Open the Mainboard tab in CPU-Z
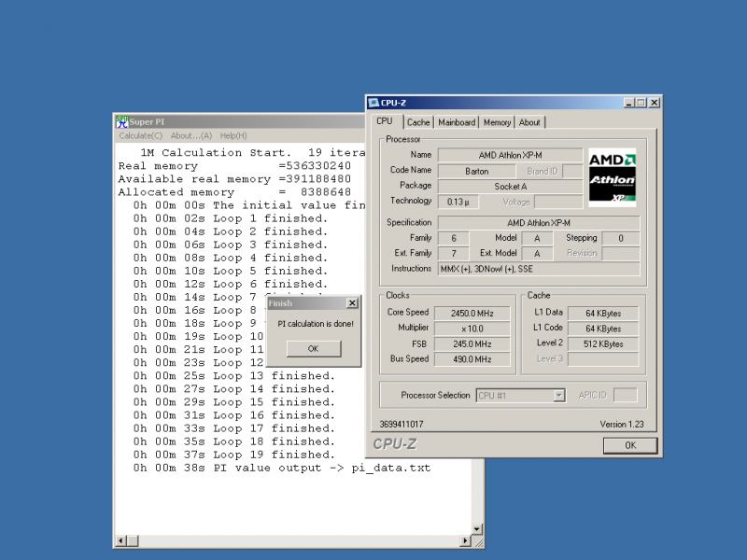The image size is (747, 560). click(x=457, y=122)
